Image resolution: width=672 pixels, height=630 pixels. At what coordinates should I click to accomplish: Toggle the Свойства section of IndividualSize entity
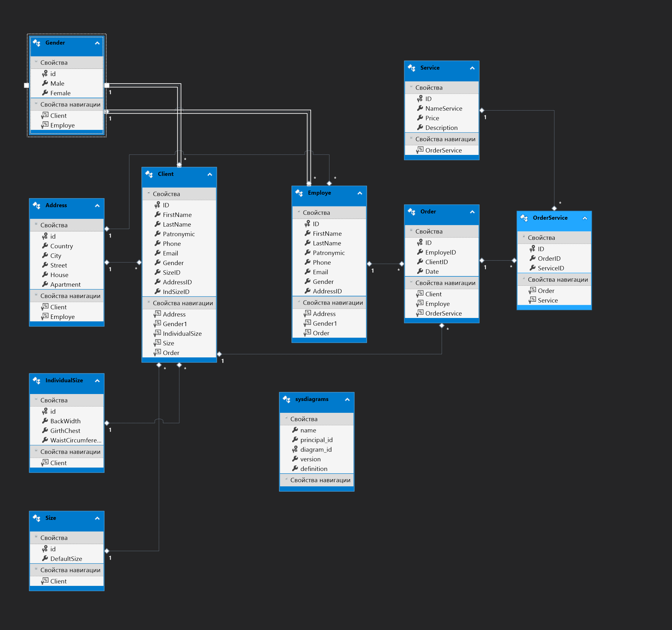(x=36, y=399)
